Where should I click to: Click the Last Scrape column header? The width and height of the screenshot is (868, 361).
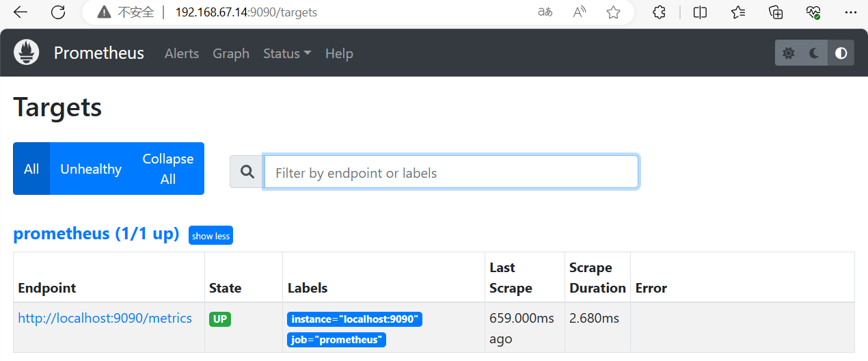click(x=511, y=278)
